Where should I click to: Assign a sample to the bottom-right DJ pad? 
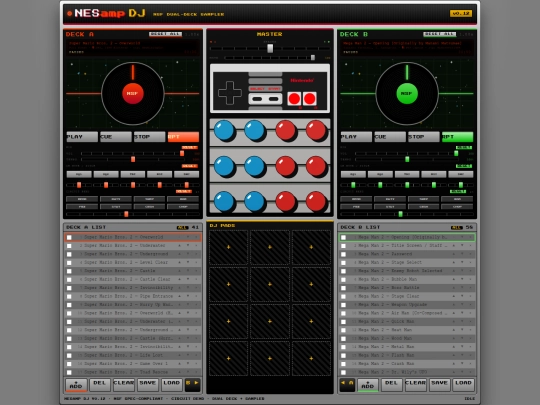311,359
